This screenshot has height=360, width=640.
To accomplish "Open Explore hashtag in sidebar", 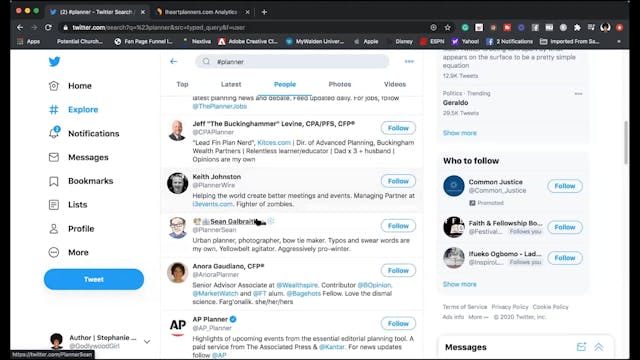I will 73,109.
